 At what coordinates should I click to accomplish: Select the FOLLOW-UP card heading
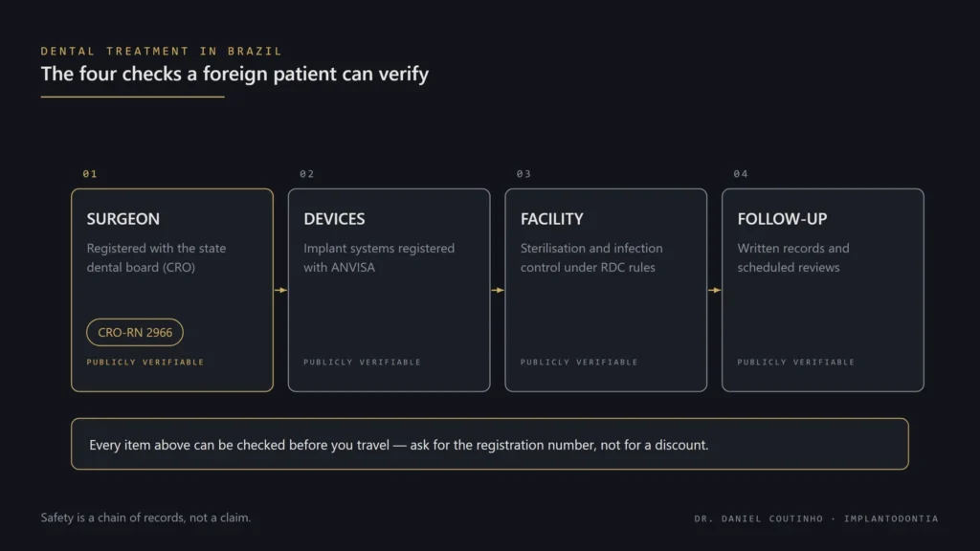click(782, 219)
